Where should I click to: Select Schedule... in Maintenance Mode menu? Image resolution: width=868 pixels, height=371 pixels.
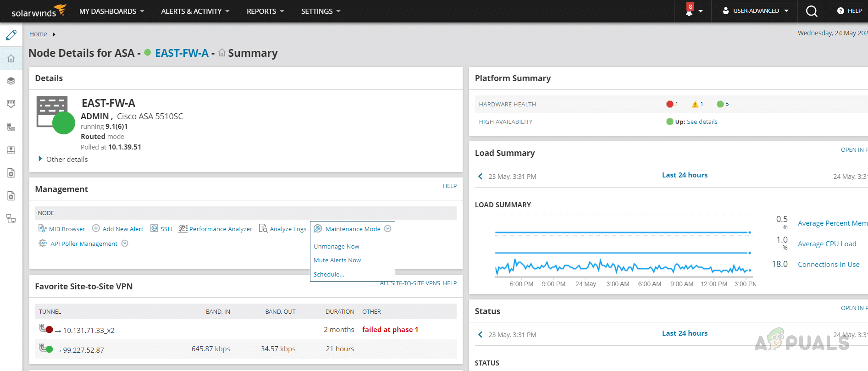[329, 274]
